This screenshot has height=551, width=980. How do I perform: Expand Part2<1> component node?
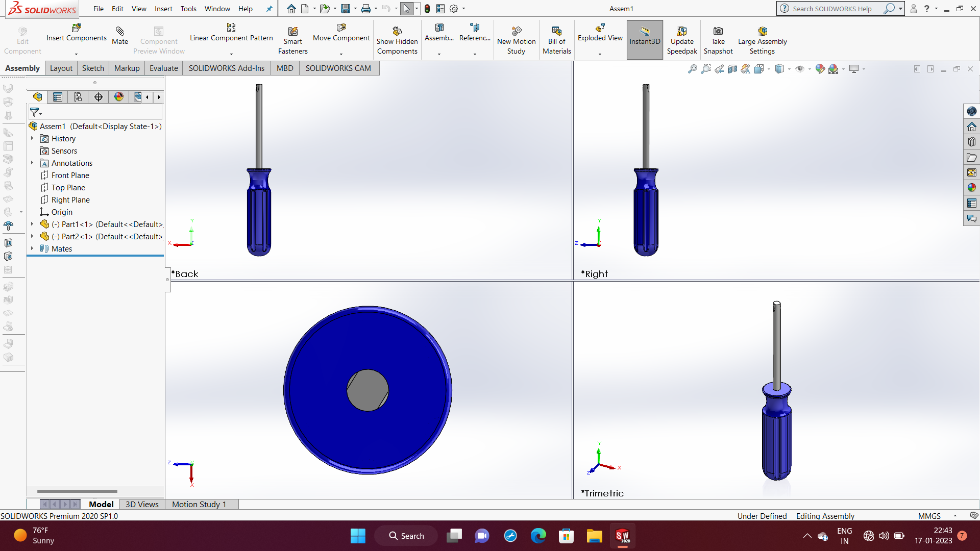click(32, 236)
